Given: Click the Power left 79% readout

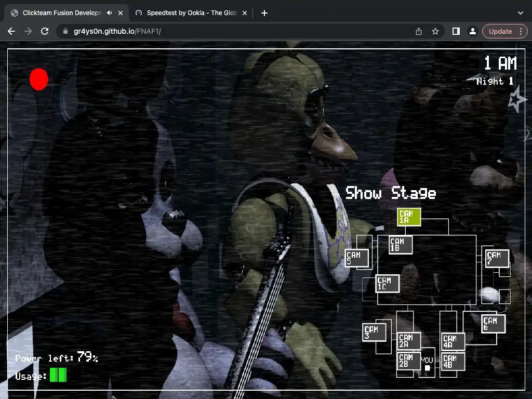Looking at the screenshot, I should pos(57,357).
